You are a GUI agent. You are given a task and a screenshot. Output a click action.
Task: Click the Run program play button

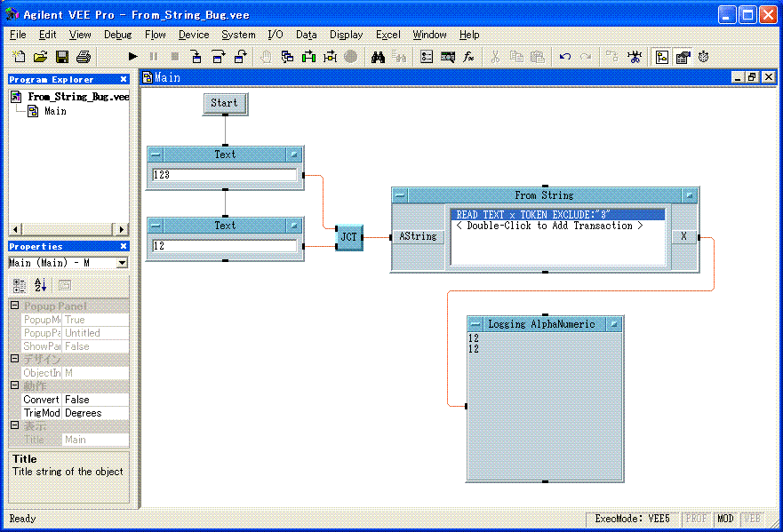[132, 57]
